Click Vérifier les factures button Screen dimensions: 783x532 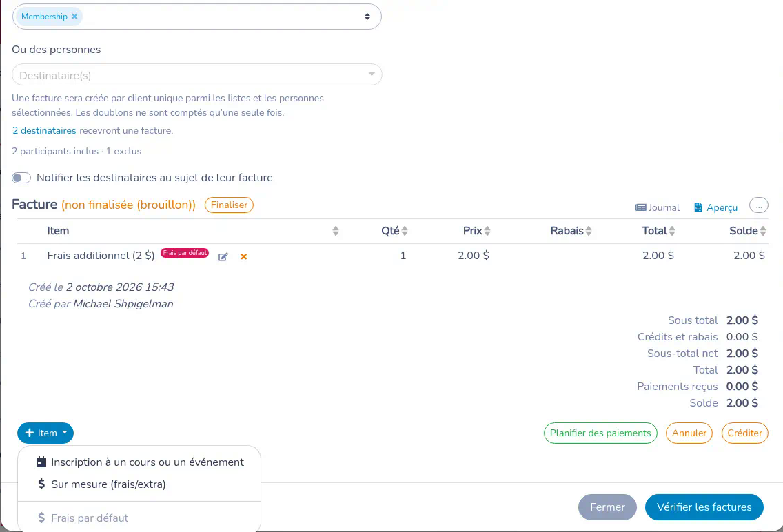[704, 507]
